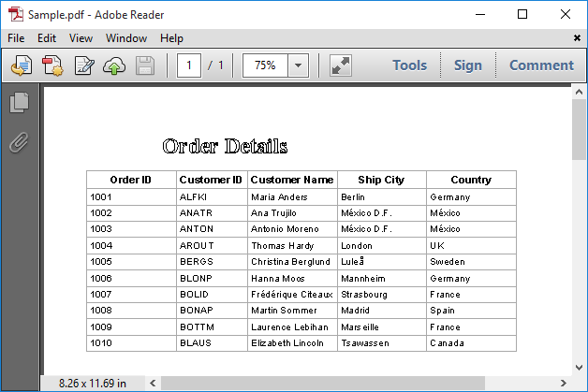Close the document with the menu bar X

click(x=577, y=37)
